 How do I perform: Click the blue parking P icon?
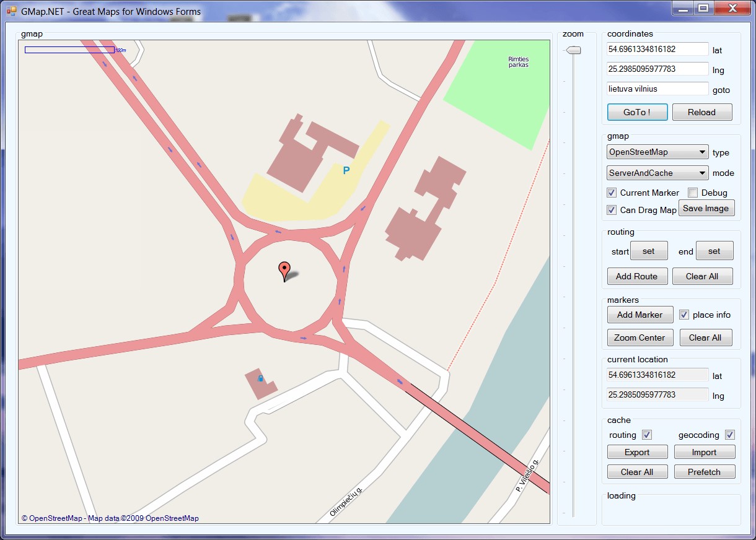pyautogui.click(x=346, y=171)
